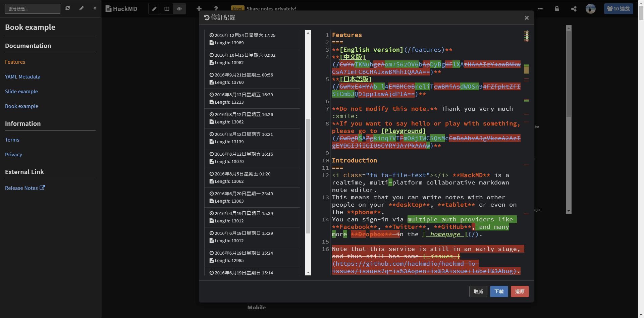The width and height of the screenshot is (644, 318).
Task: Open user avatar profile menu
Action: pyautogui.click(x=591, y=9)
